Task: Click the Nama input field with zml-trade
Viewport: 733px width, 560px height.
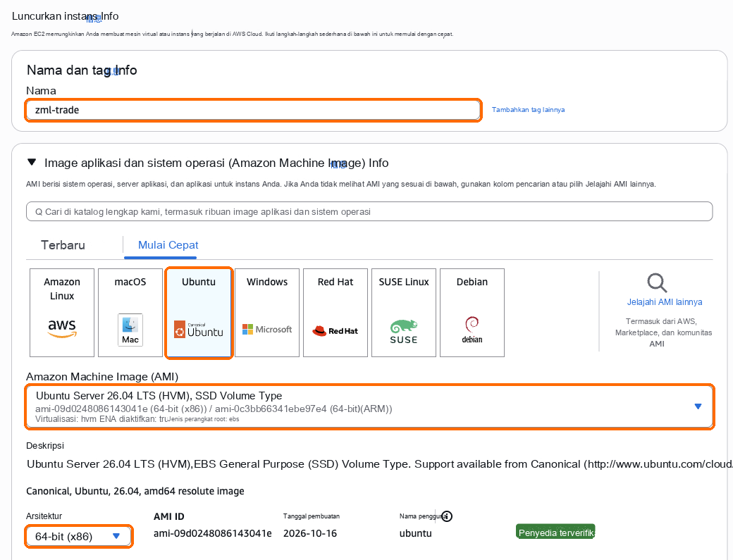Action: click(x=253, y=110)
